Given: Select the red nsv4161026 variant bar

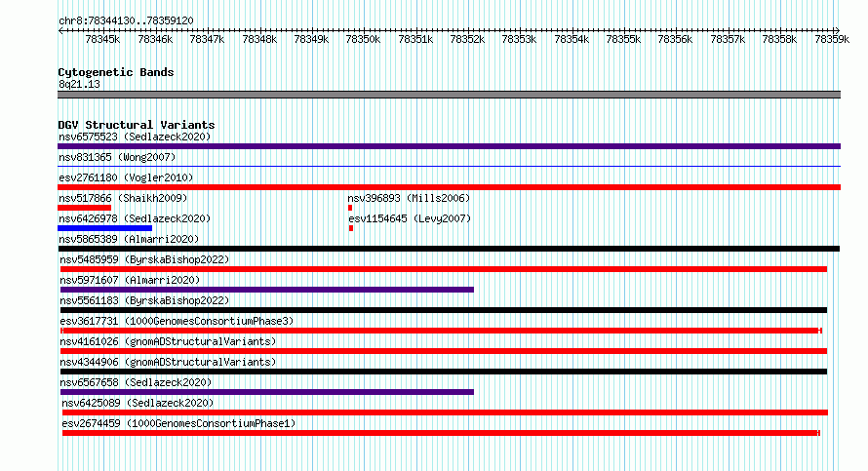Looking at the screenshot, I should pos(444,351).
